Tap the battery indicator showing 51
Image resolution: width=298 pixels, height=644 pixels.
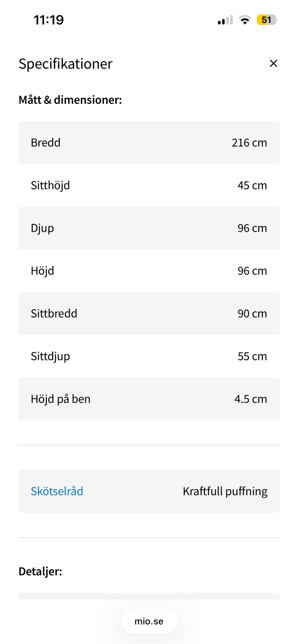(267, 20)
